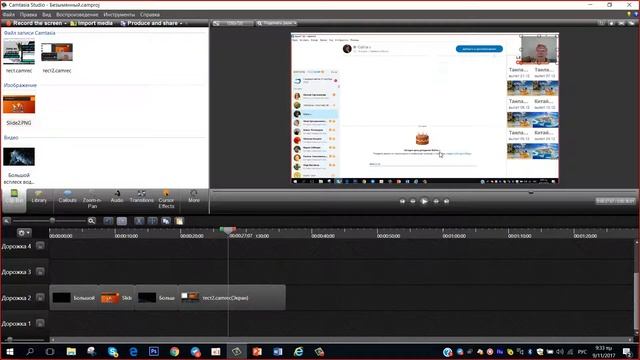This screenshot has width=640, height=360.
Task: Open Windows Start menu
Action: 10,351
